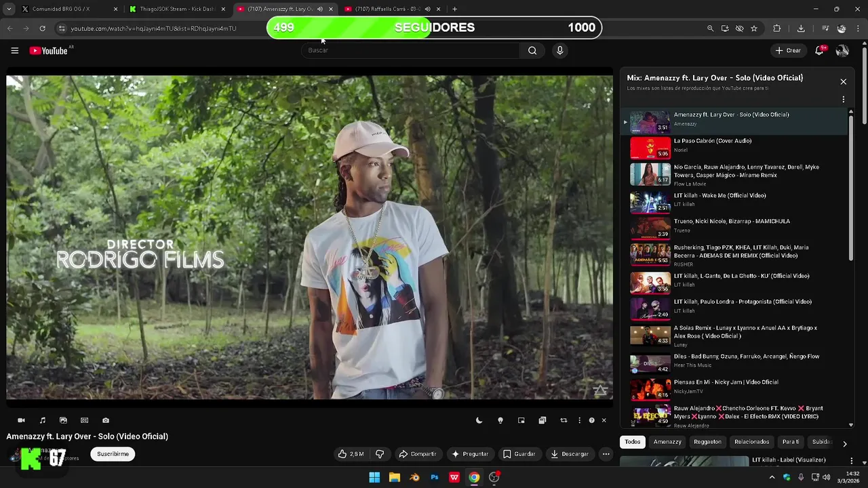Play Trueno, Nicki Nicole MAMICHULA from playlist
This screenshot has width=868, height=488.
click(x=734, y=228)
